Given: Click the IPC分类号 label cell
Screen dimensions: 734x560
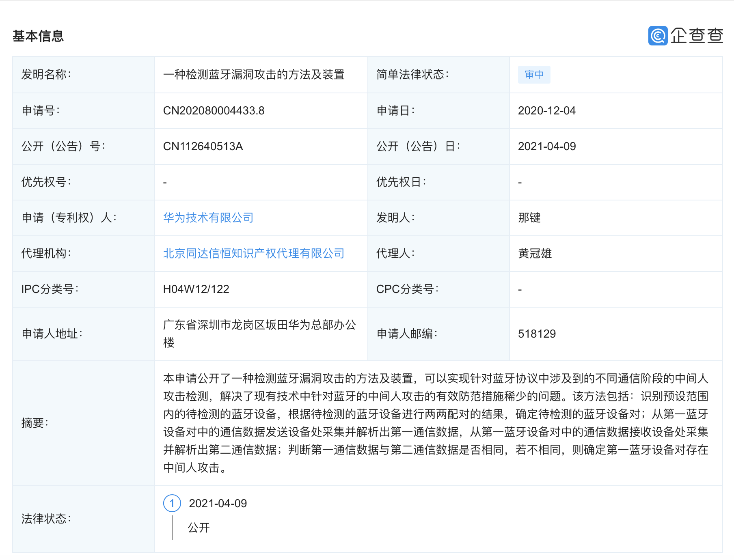Looking at the screenshot, I should point(84,289).
